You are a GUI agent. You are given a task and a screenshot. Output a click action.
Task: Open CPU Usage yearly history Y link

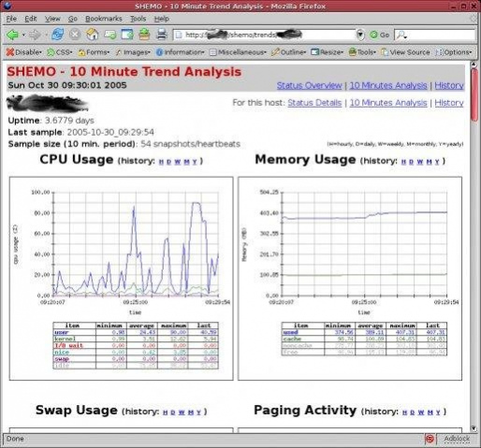(195, 162)
